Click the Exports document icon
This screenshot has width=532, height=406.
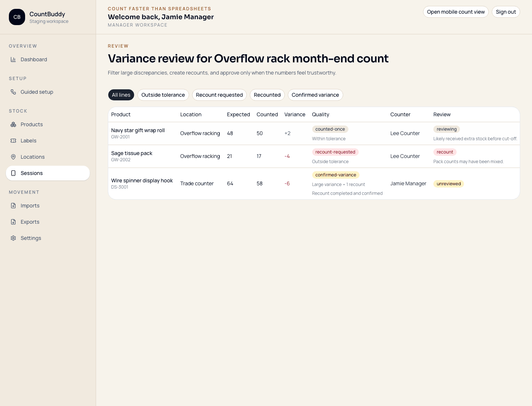(x=13, y=222)
